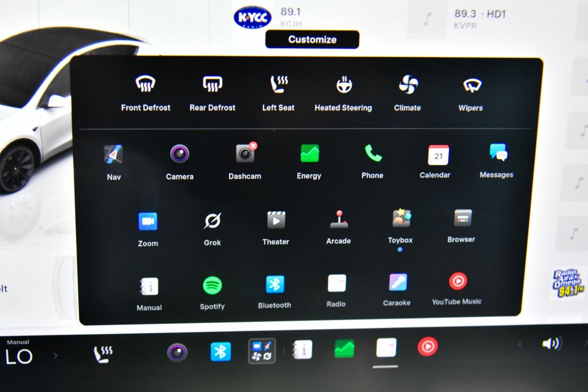Open Bluetooth settings from drawer
The width and height of the screenshot is (588, 392).
275,292
